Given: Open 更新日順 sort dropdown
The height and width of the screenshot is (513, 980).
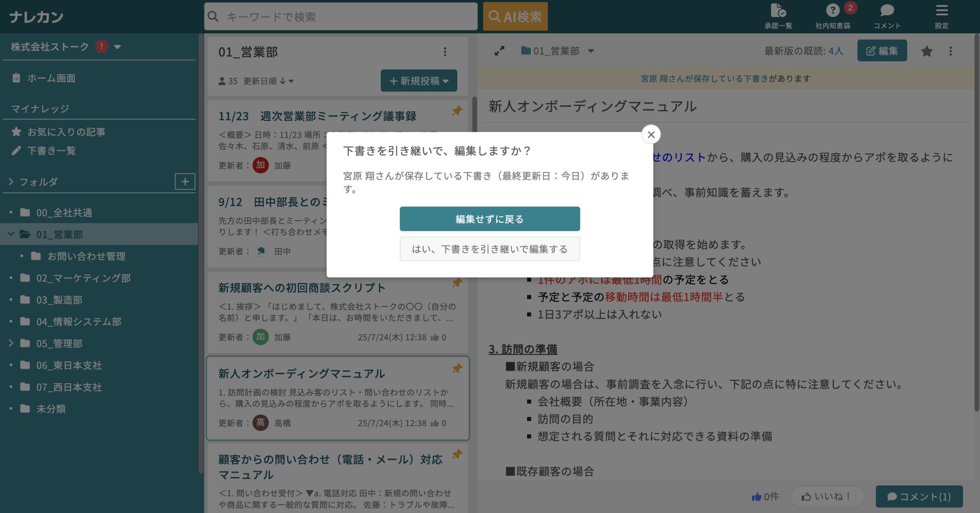Looking at the screenshot, I should [268, 81].
